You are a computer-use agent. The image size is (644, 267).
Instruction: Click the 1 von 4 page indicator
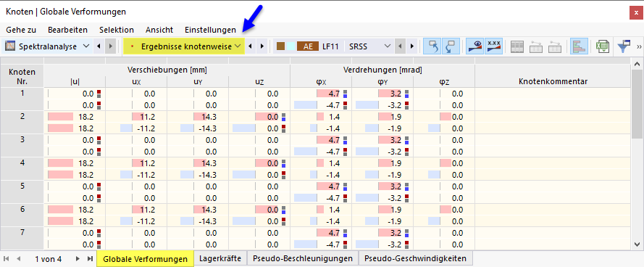coord(48,259)
